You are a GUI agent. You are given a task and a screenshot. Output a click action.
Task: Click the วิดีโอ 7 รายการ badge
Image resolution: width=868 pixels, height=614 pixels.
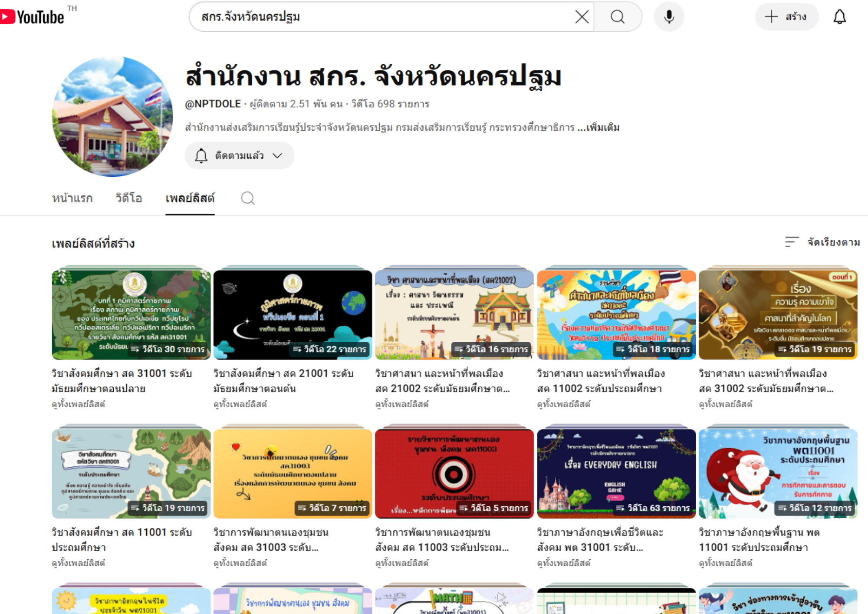332,508
